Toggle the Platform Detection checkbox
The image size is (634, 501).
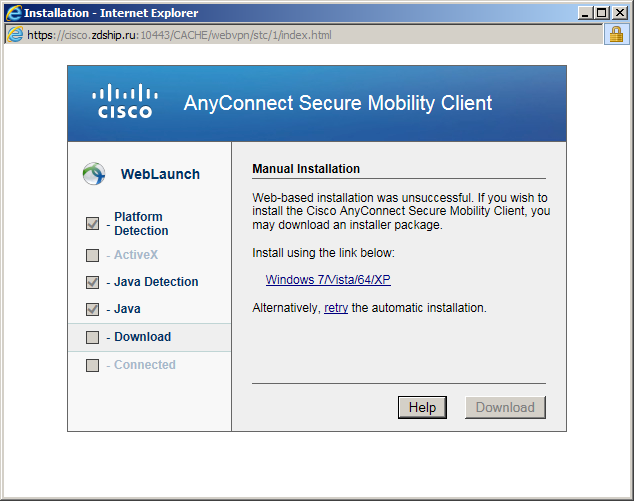point(93,223)
